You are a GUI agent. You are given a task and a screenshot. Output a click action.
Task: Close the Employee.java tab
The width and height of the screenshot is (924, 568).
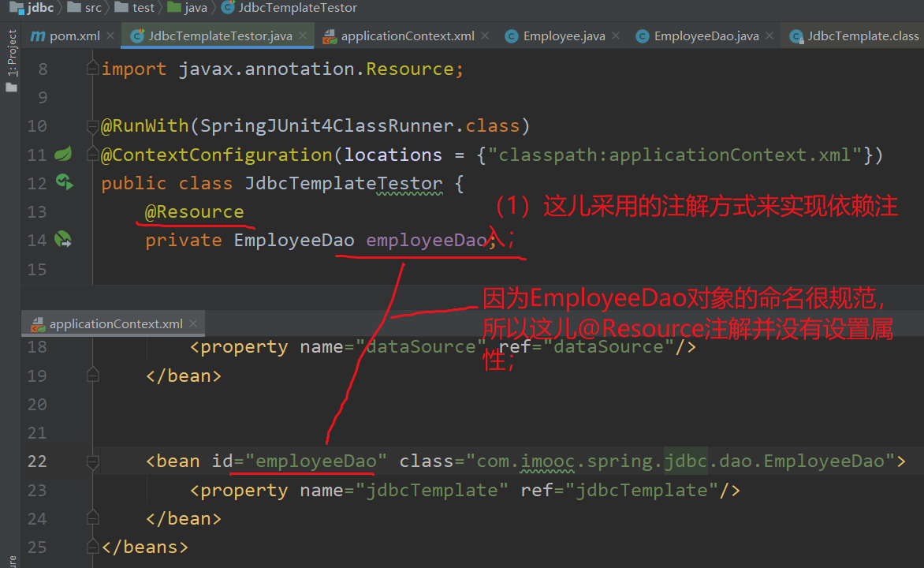click(616, 36)
